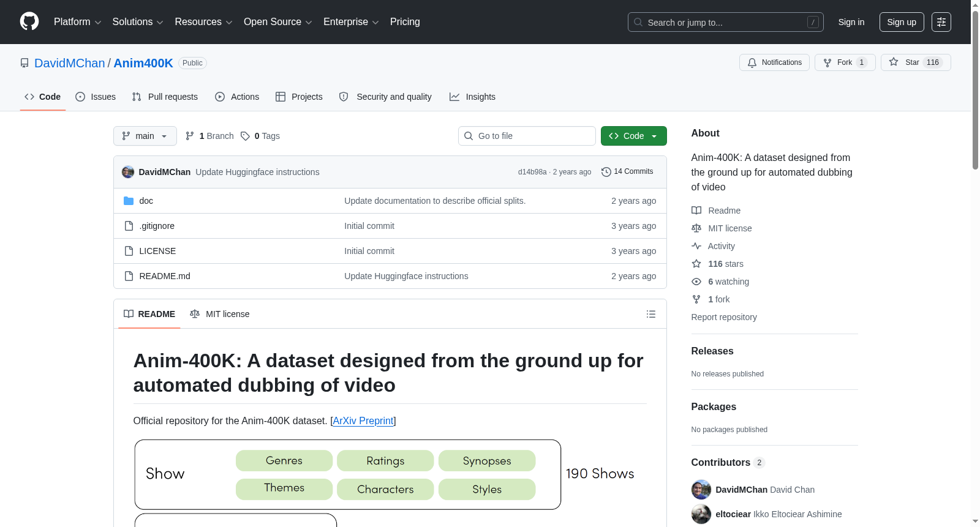Select the Code tab
Viewport: 980px width, 527px height.
click(43, 97)
